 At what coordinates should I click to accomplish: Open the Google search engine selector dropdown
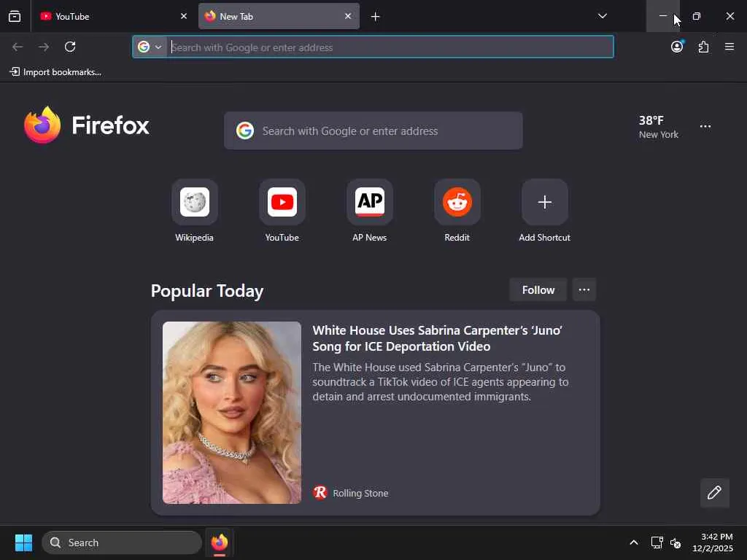150,47
